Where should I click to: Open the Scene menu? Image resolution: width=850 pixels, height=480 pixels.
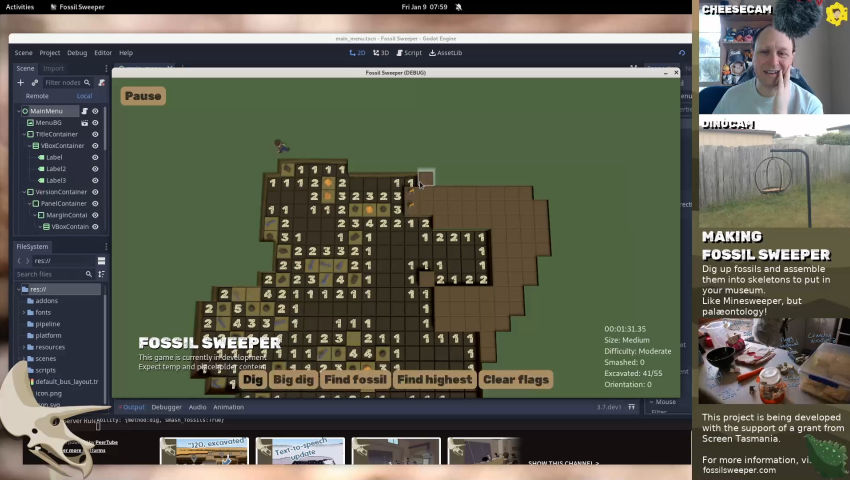(x=23, y=53)
